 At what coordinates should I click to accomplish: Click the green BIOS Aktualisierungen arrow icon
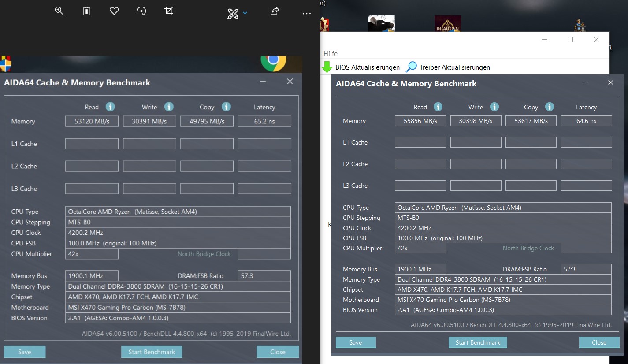327,67
